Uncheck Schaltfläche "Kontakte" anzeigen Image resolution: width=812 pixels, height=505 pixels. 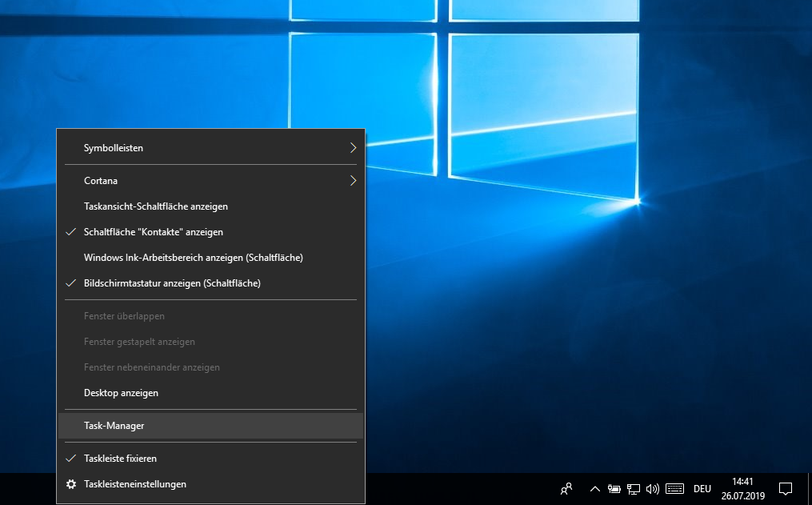[210, 231]
